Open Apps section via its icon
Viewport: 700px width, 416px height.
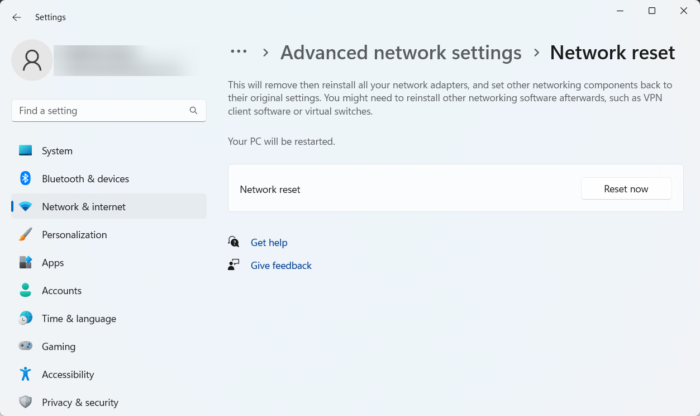(25, 263)
